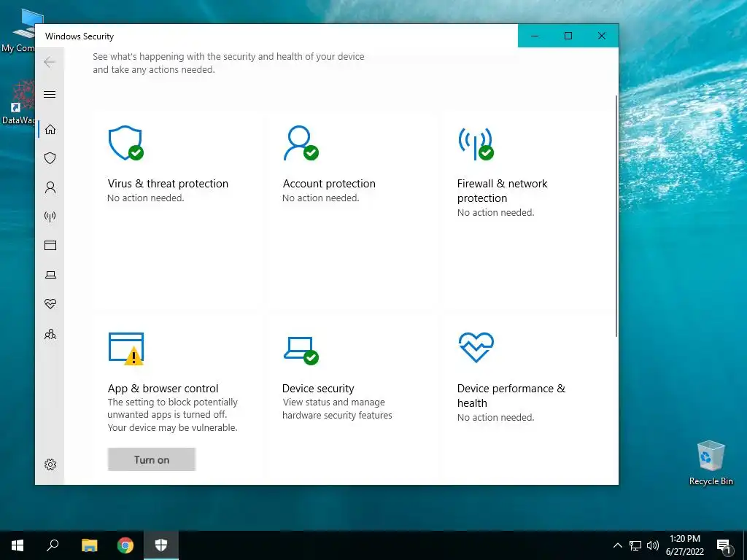Launch File Explorer from taskbar

pos(89,545)
